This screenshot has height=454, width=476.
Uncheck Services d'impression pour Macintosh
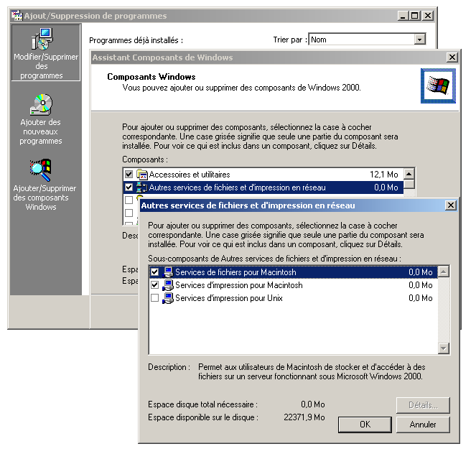155,285
